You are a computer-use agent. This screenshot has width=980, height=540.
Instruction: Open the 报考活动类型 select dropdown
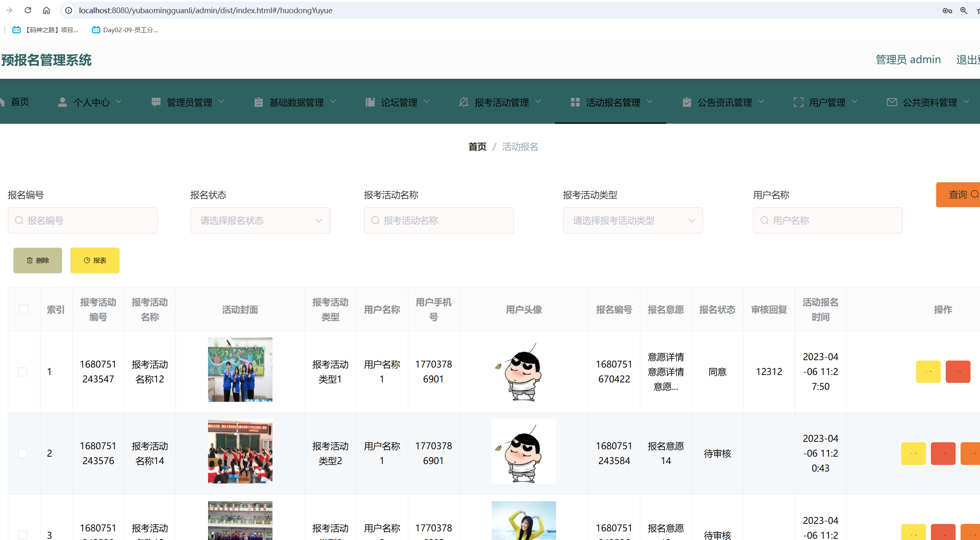633,220
